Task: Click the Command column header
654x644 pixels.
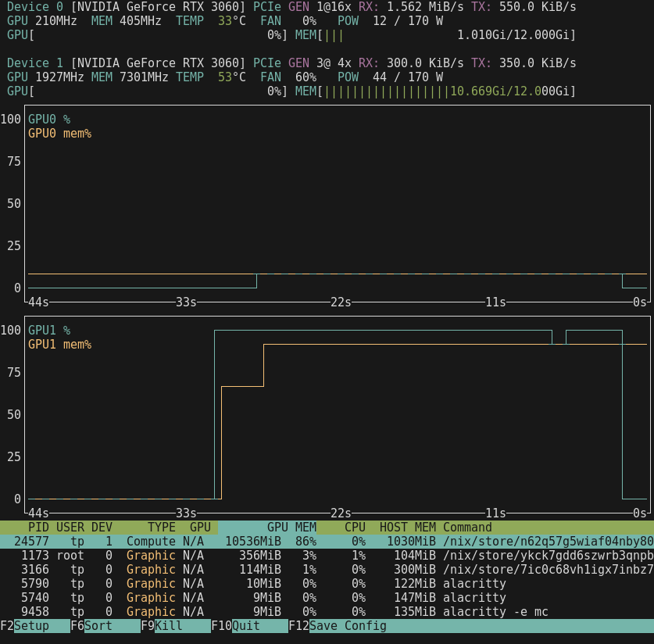Action: (x=467, y=528)
